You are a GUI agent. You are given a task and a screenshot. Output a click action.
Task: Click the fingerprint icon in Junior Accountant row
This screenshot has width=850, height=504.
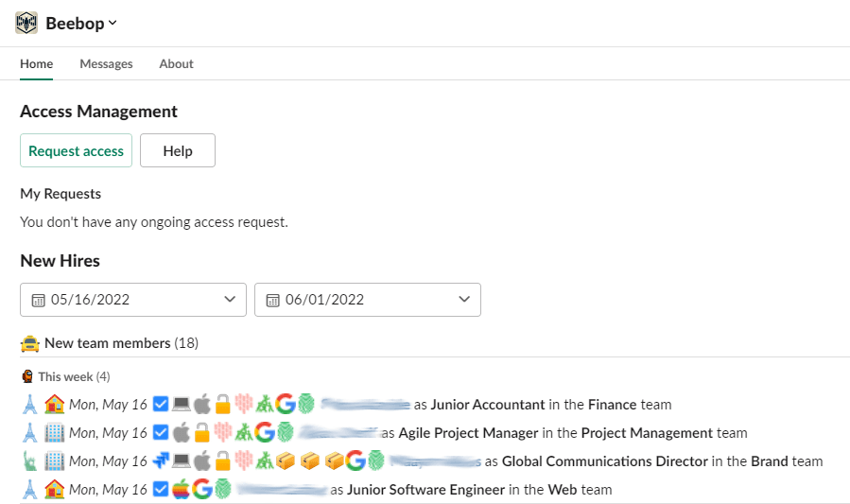305,405
